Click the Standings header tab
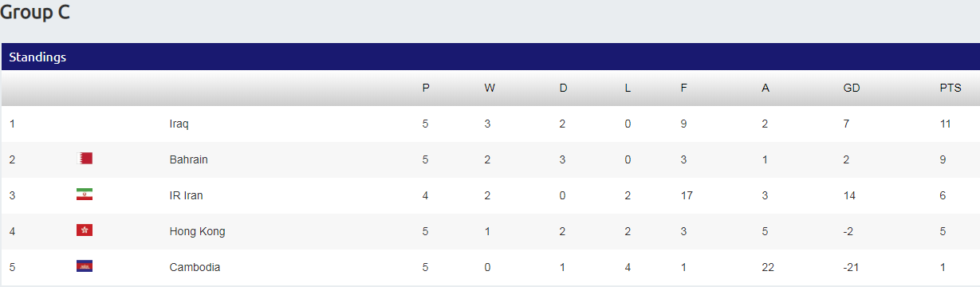Screen dimensions: 980x287 [37, 57]
